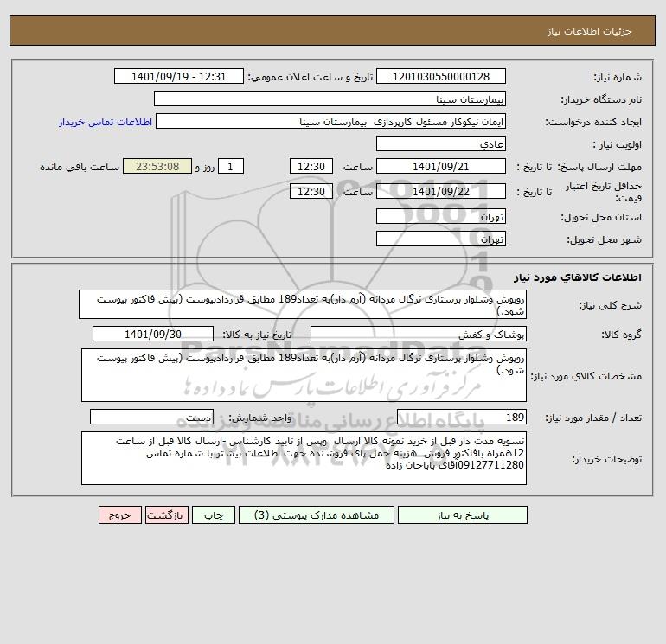Image resolution: width=666 pixels, height=644 pixels.
Task: Click the quantity field 189
Action: click(462, 418)
